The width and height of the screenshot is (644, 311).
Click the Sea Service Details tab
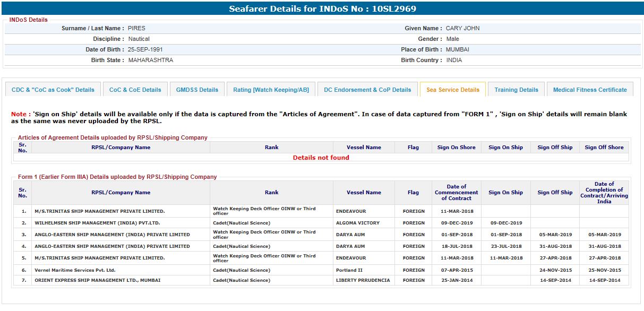(452, 90)
